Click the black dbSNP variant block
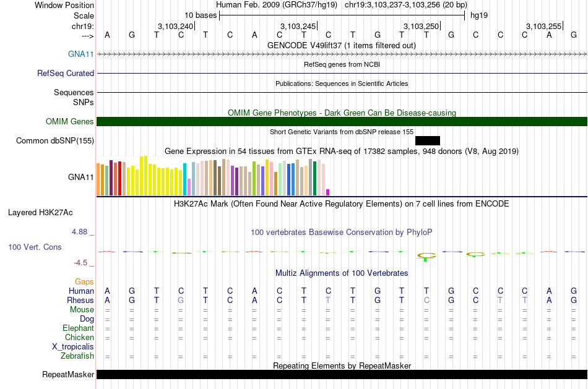 427,140
